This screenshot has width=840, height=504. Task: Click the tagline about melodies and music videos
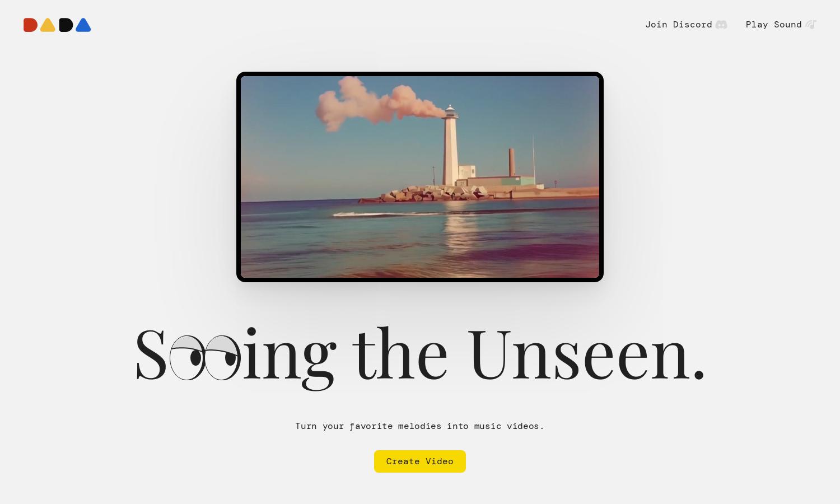[420, 426]
